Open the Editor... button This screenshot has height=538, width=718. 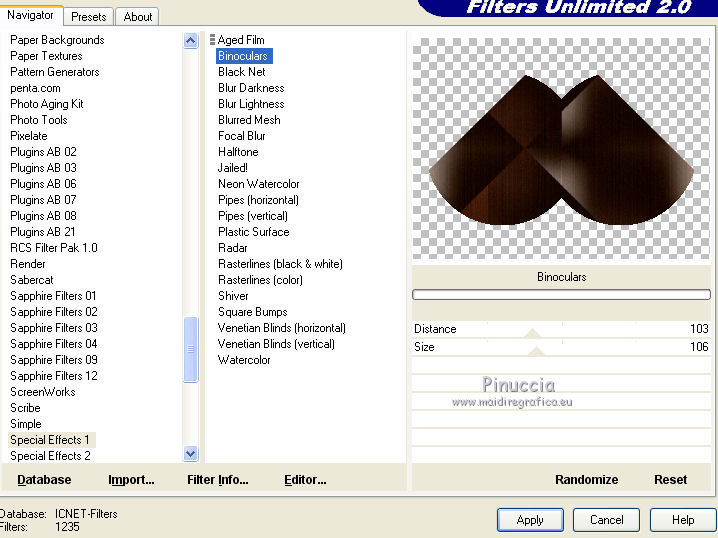pyautogui.click(x=305, y=479)
